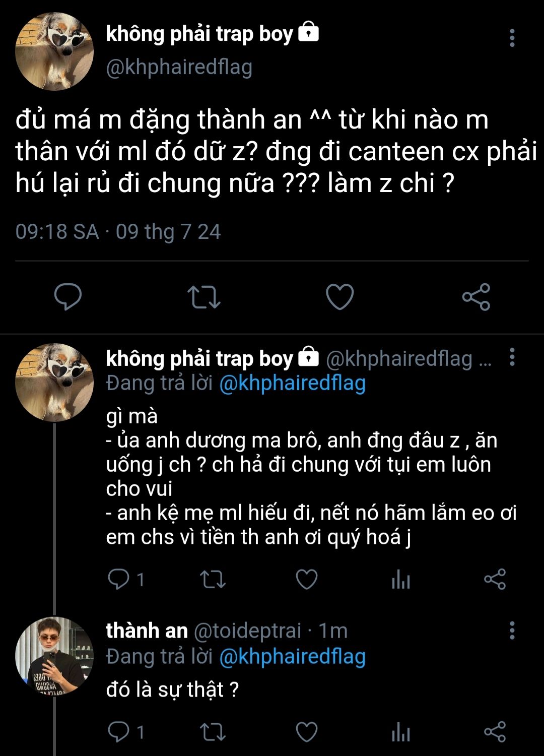Share the 'gì mà' thread reply
The width and height of the screenshot is (544, 756).
(495, 579)
